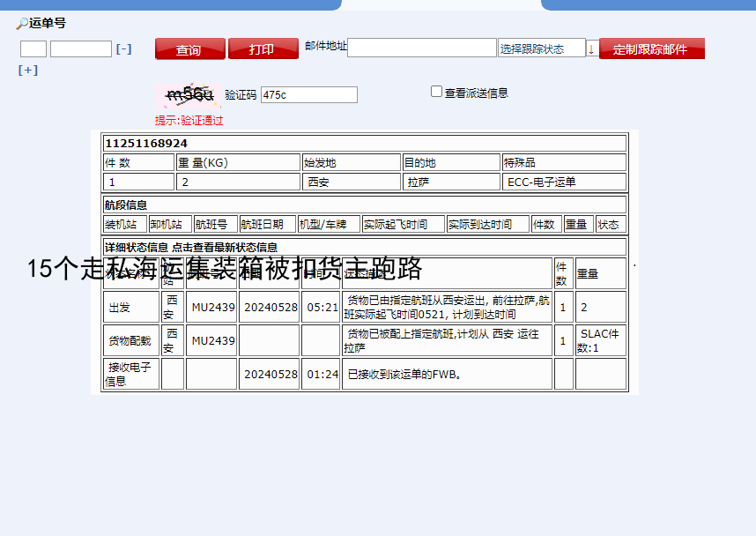Open the 选择跟踪状态 dropdown

pyautogui.click(x=542, y=48)
